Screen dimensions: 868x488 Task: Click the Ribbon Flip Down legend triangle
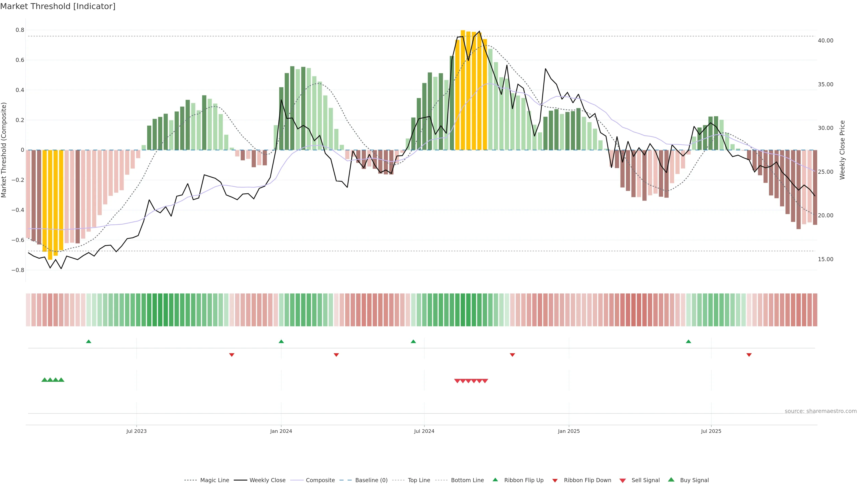point(555,481)
